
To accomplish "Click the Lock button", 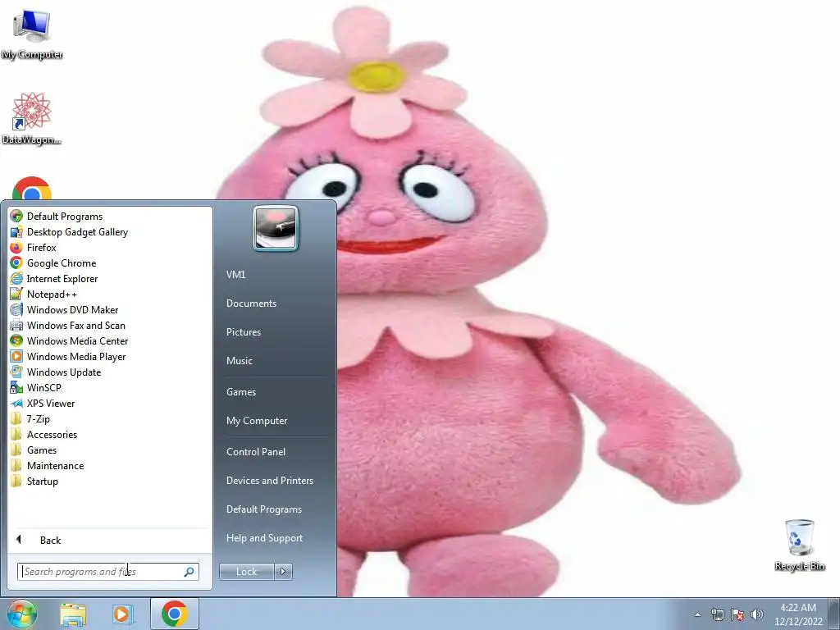I will pos(246,572).
